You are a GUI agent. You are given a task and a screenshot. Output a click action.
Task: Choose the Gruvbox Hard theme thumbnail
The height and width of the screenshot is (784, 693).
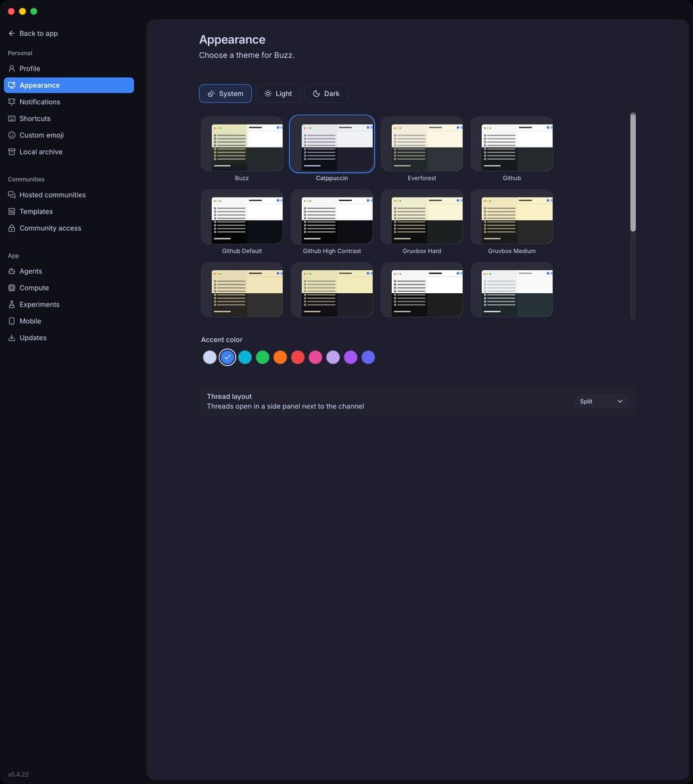[x=422, y=217]
